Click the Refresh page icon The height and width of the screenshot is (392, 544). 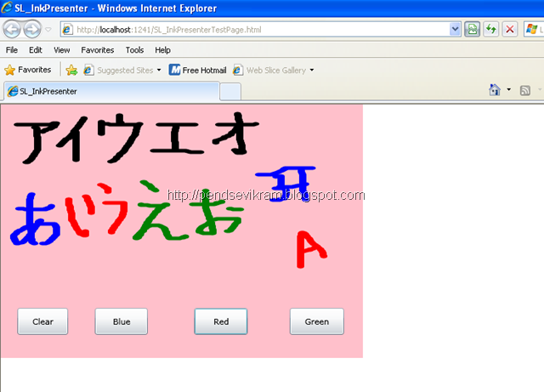(x=491, y=30)
